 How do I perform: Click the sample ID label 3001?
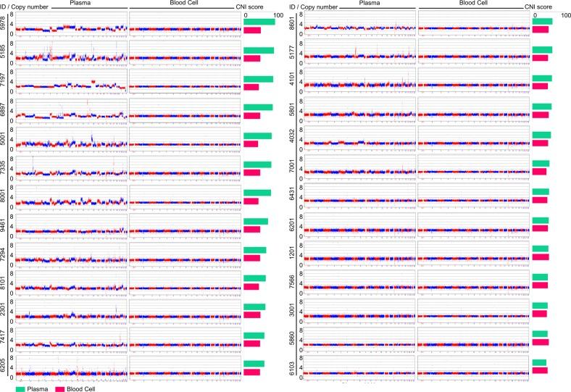coord(292,309)
